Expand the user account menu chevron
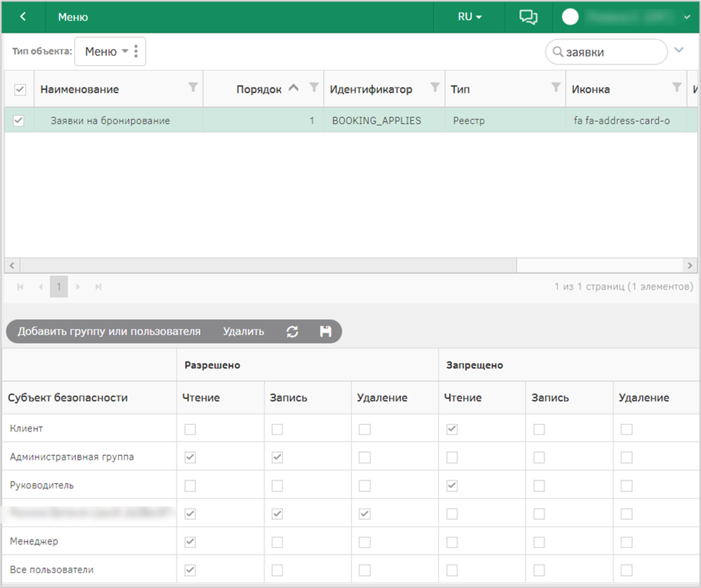 [687, 17]
